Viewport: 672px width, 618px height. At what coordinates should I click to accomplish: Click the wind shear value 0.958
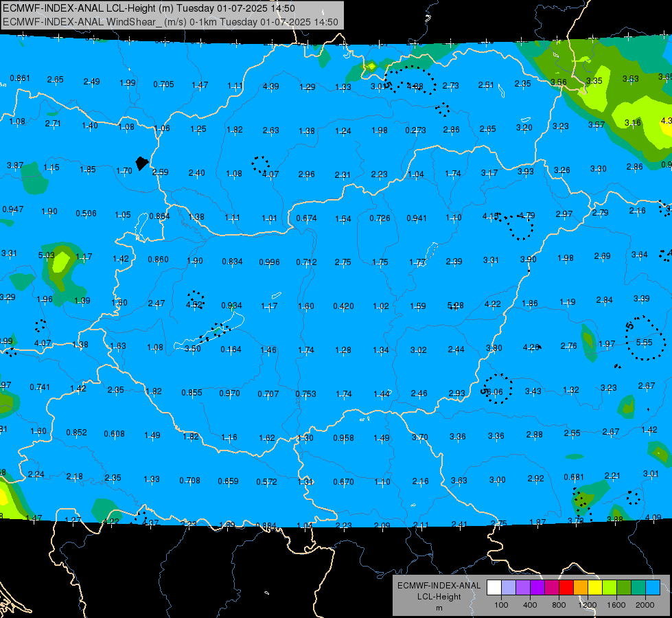(343, 438)
